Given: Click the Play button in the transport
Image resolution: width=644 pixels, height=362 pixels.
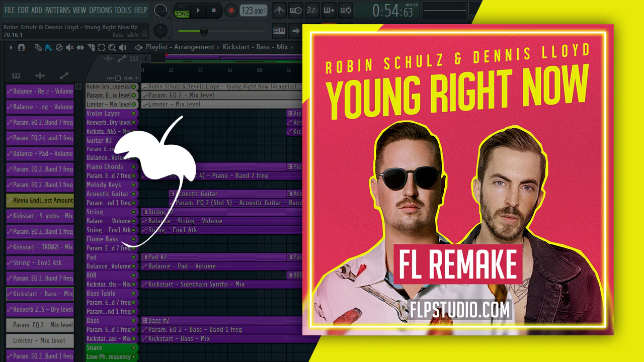Looking at the screenshot, I should 198,11.
